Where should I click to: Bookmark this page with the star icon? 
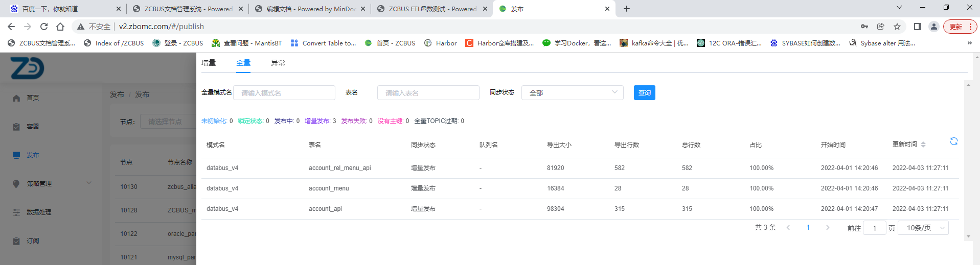click(x=897, y=27)
